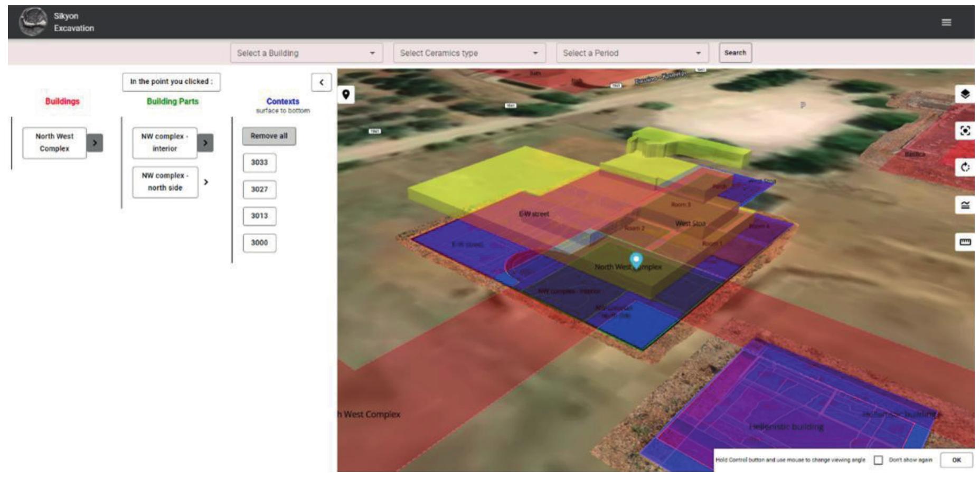
Task: Click the Sikyon Excavation logo
Action: pyautogui.click(x=33, y=22)
